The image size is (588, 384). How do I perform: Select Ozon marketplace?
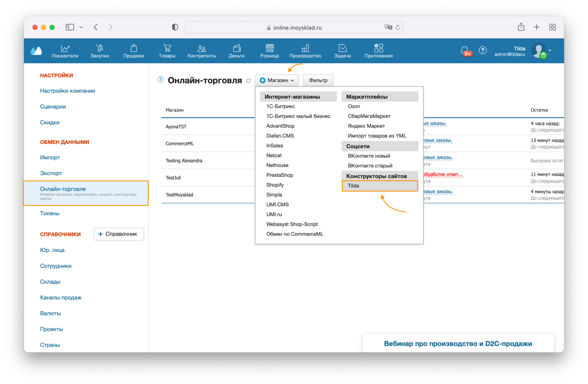tap(354, 106)
